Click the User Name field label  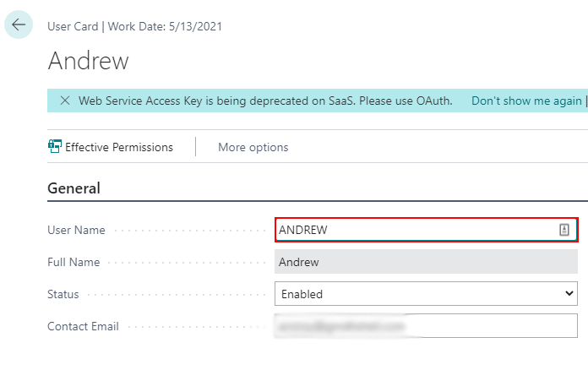[77, 230]
